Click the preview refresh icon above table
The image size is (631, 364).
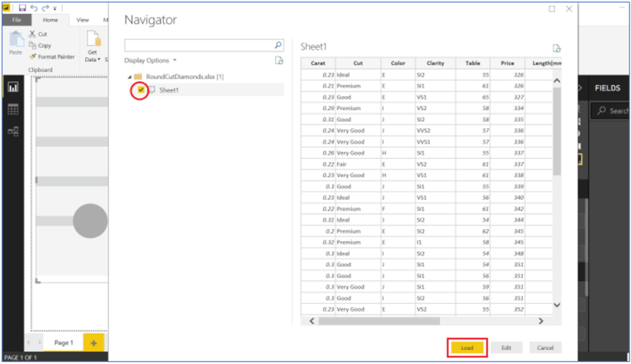pyautogui.click(x=556, y=48)
